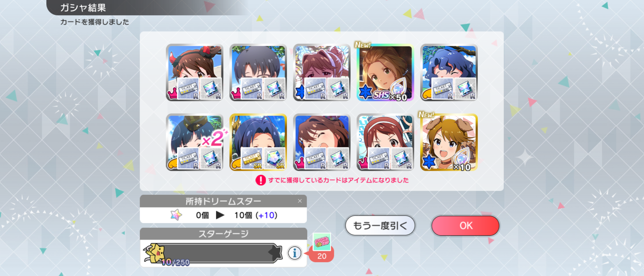Viewport: 644px width, 276px height.
Task: Click the ガシャ結果 title header
Action: click(83, 8)
